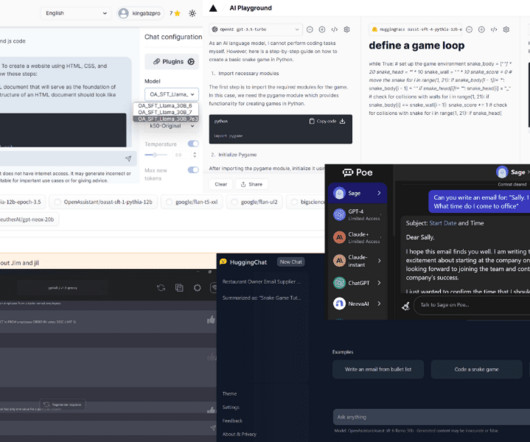Select OA_SFT_Llama_30B_6 model option

click(165, 106)
